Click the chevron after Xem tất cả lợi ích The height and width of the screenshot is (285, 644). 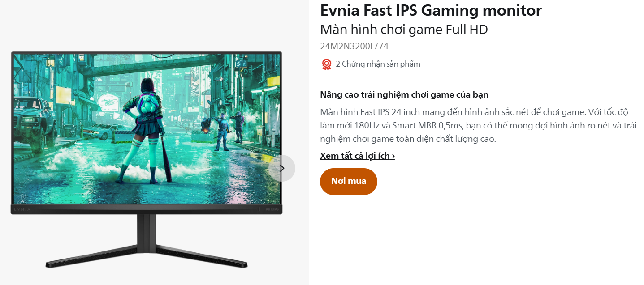(x=393, y=156)
